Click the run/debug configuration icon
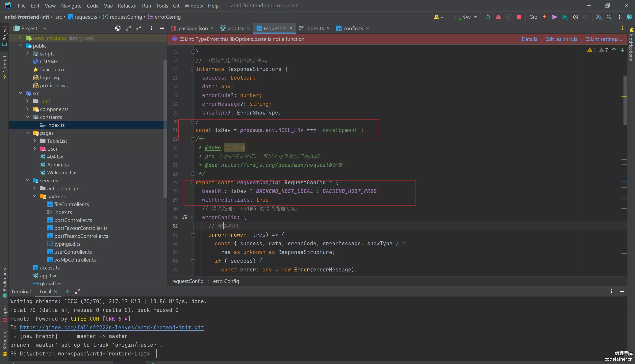This screenshot has width=635, height=364. click(x=465, y=17)
